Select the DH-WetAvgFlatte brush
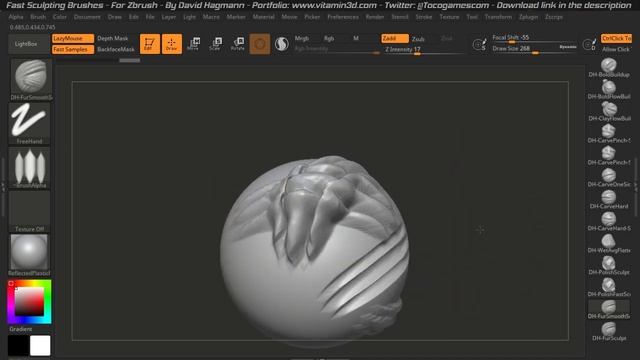 (x=609, y=244)
